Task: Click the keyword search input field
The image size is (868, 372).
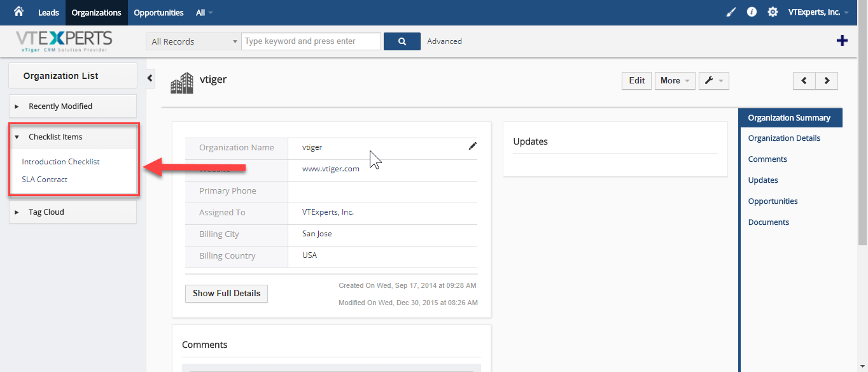Action: [x=311, y=41]
